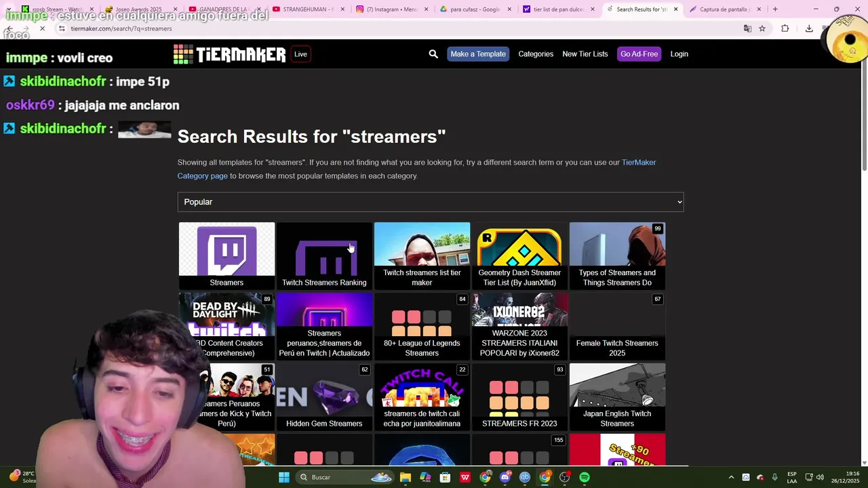Open the TierMaker search magnifier icon
Screen dimensions: 868x488
433,54
